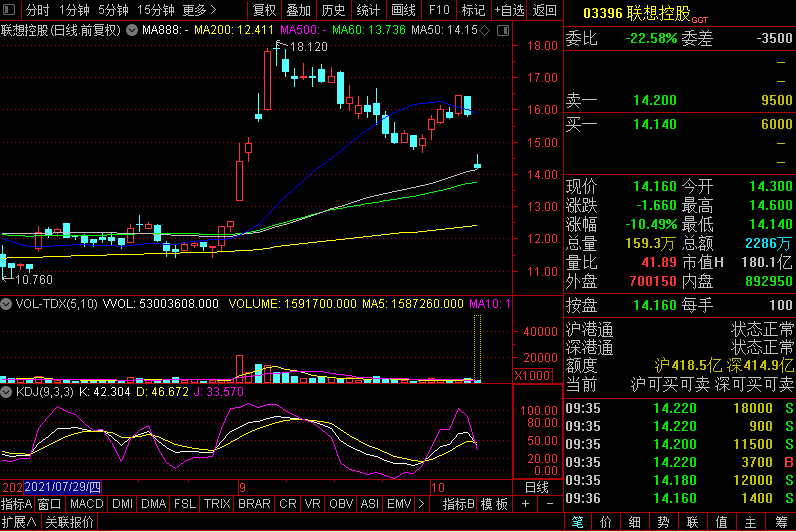Select the MACD indicator tab
This screenshot has height=532, width=796.
coord(87,504)
